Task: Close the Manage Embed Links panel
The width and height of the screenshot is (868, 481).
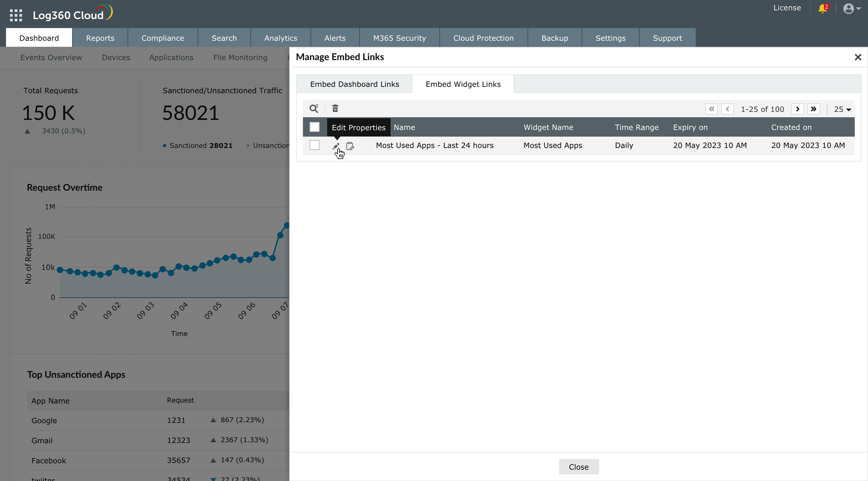Action: pyautogui.click(x=858, y=57)
